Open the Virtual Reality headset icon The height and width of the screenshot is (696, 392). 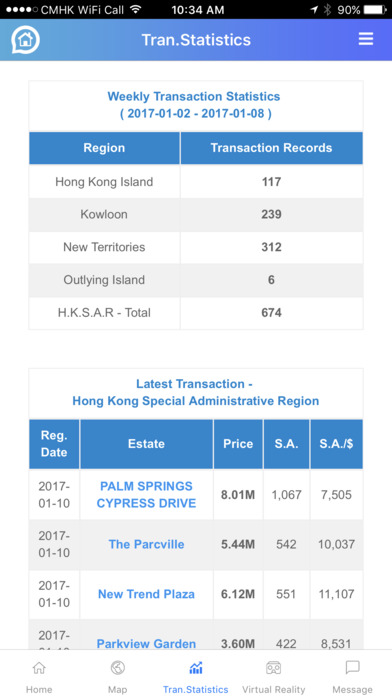tap(273, 667)
